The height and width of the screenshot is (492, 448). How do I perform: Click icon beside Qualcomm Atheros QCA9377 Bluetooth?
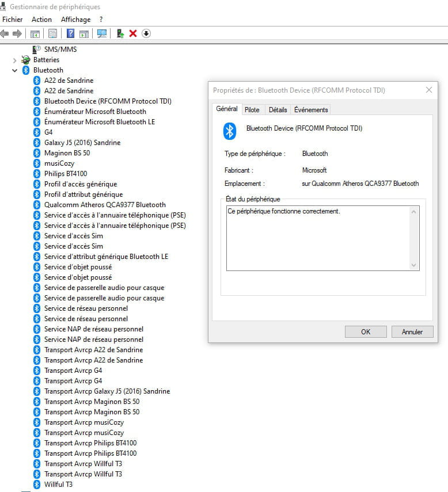coord(37,205)
